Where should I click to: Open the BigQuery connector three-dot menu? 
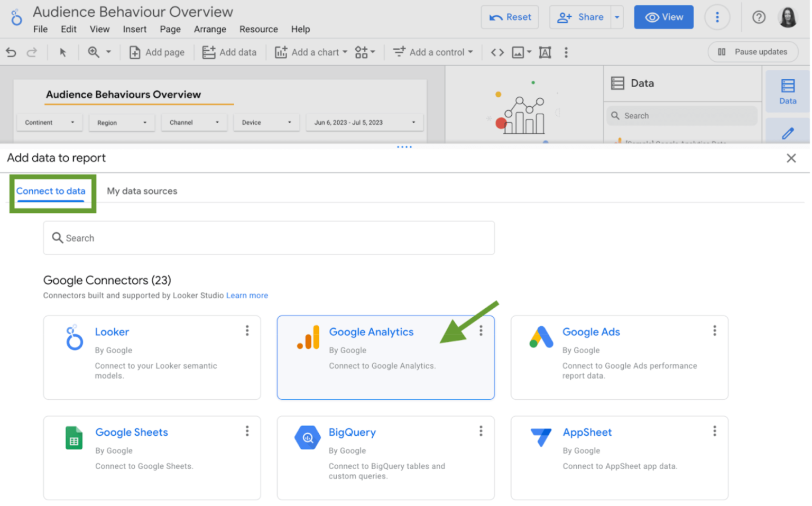point(481,431)
